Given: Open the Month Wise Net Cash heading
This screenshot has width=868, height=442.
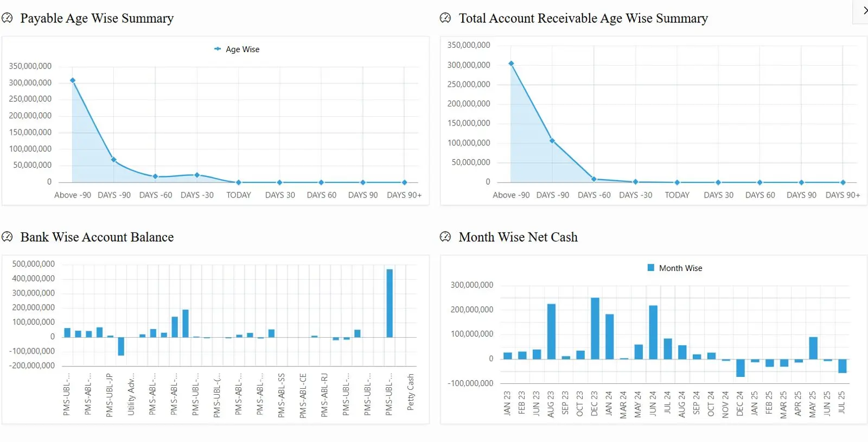Looking at the screenshot, I should [518, 237].
